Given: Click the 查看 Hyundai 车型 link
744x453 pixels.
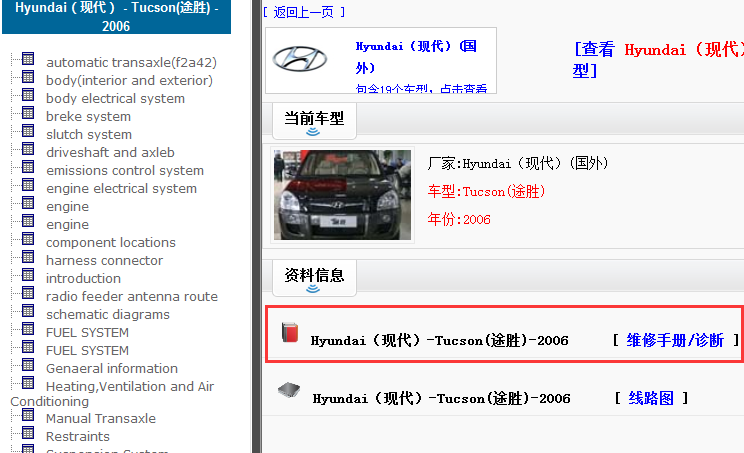Looking at the screenshot, I should tap(658, 60).
